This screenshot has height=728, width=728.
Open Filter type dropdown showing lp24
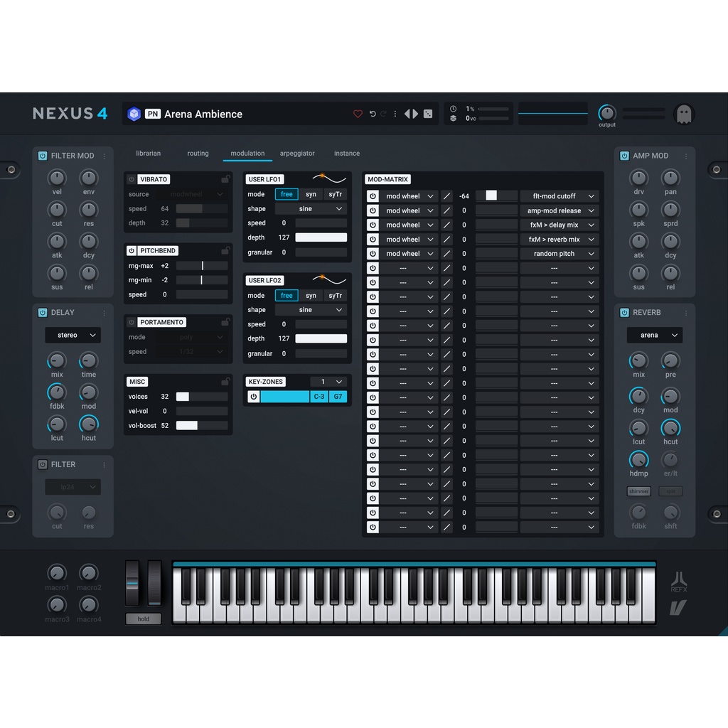click(x=73, y=487)
